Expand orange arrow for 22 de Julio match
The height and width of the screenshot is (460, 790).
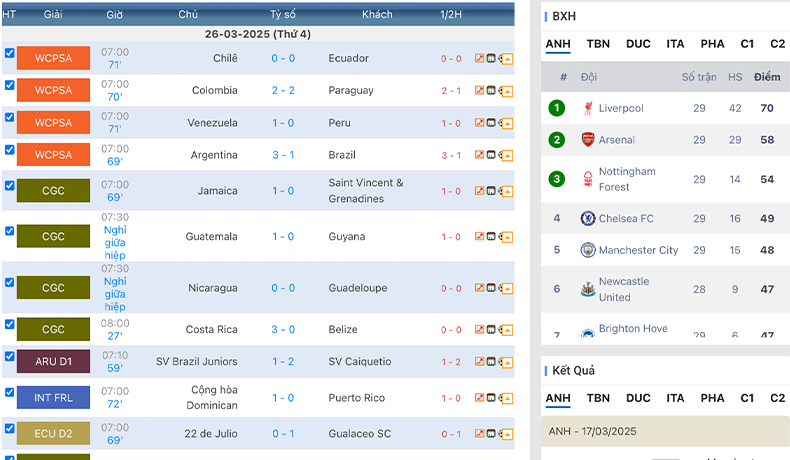point(507,434)
